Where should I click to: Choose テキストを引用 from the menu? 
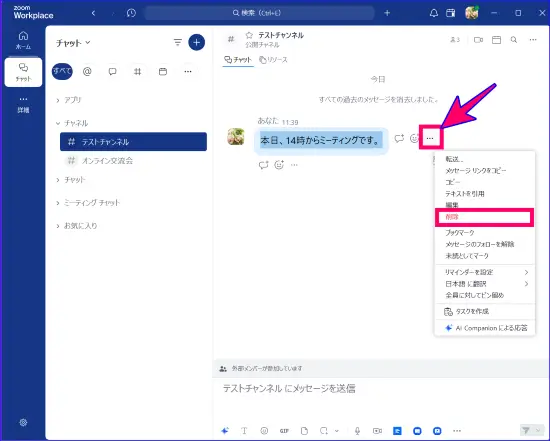(485, 194)
